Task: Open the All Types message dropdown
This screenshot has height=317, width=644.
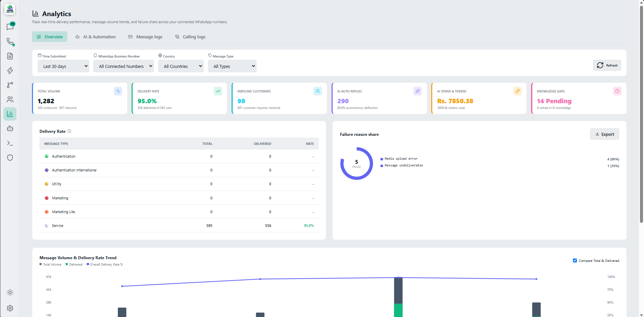Action: (232, 66)
